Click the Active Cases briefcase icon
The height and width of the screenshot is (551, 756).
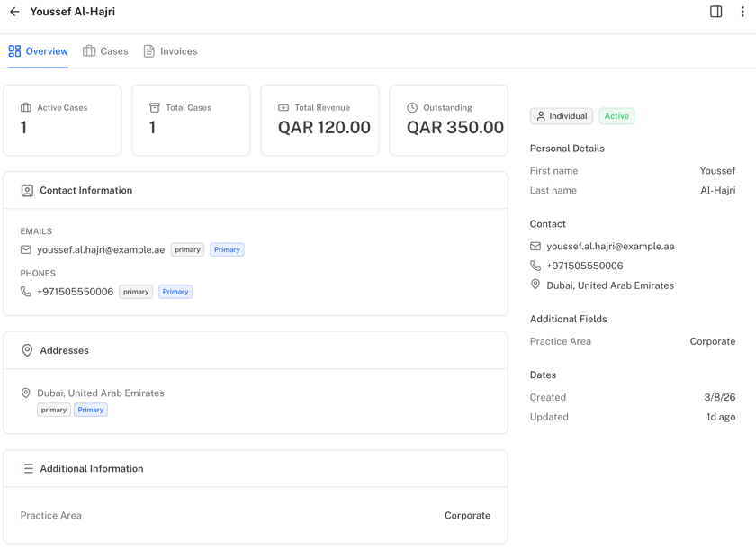point(26,108)
